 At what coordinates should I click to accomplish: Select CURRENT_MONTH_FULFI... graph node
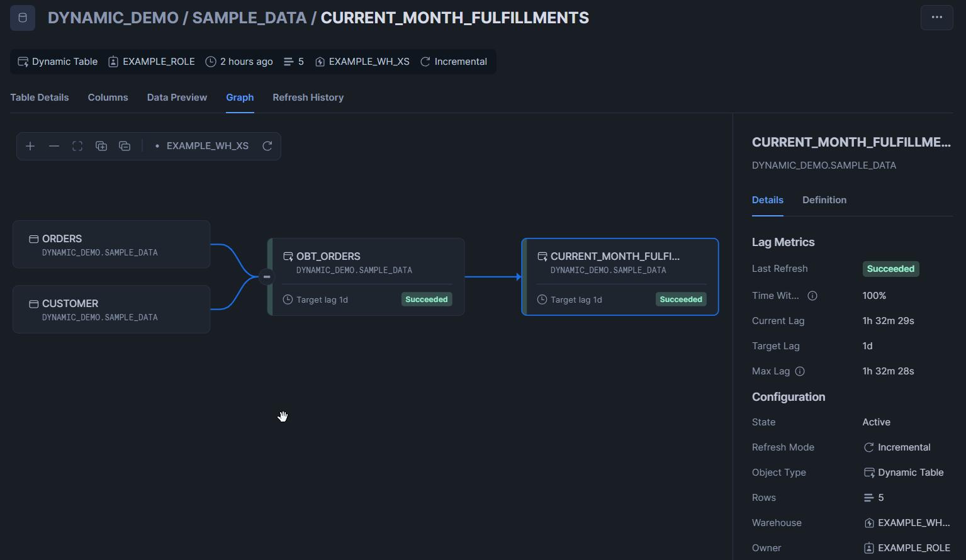621,277
